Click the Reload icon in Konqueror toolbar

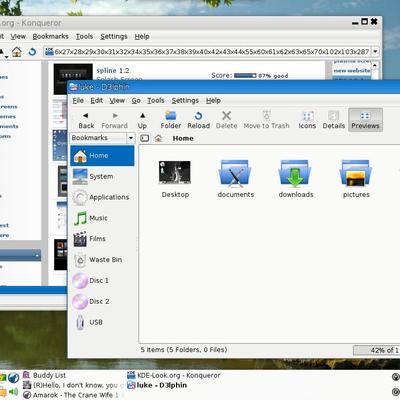[x=32, y=52]
